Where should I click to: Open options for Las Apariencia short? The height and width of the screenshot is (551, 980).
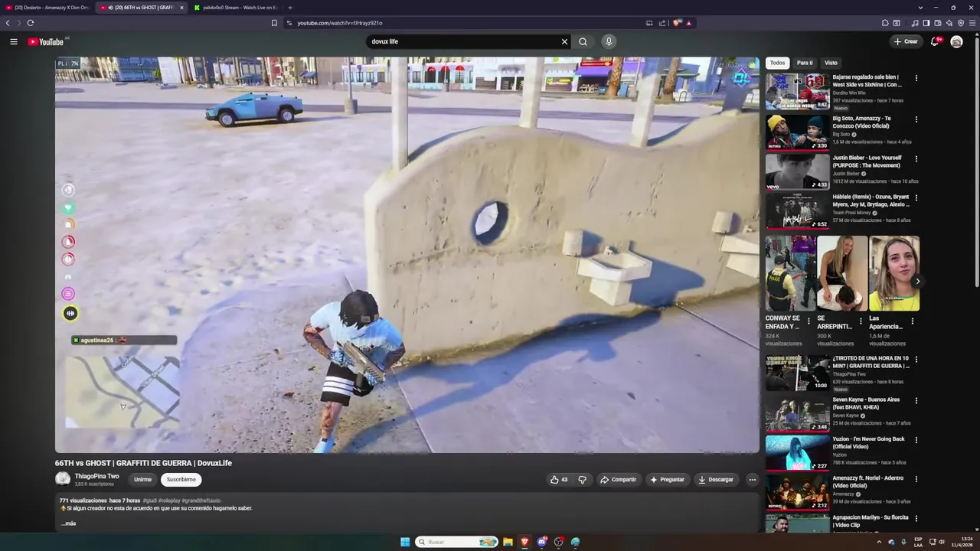point(912,321)
